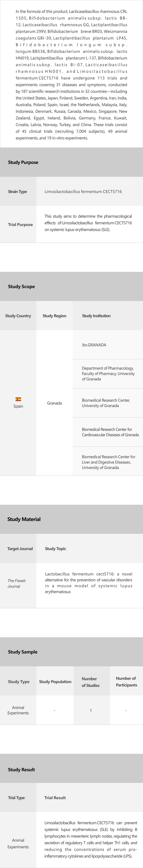Click the Study Population column header

(x=55, y=682)
